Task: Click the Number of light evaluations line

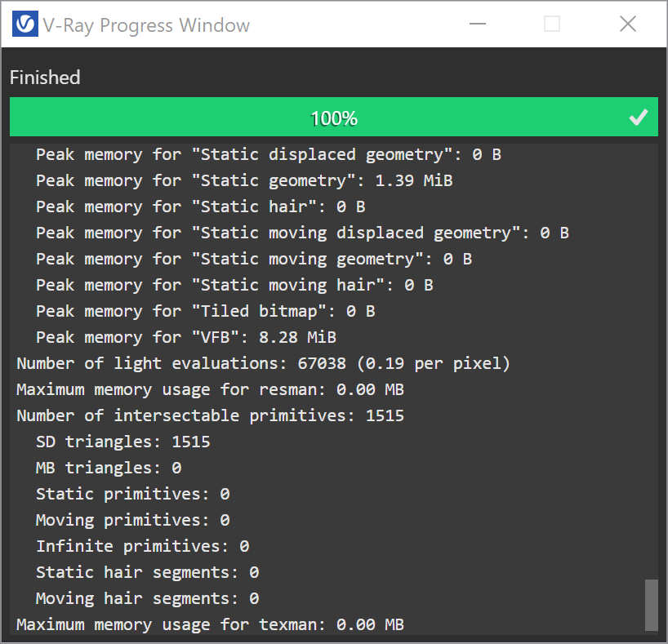Action: [263, 363]
